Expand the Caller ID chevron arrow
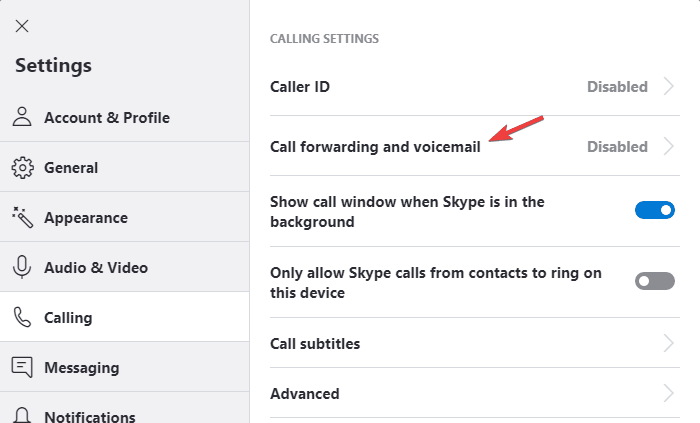 point(668,86)
